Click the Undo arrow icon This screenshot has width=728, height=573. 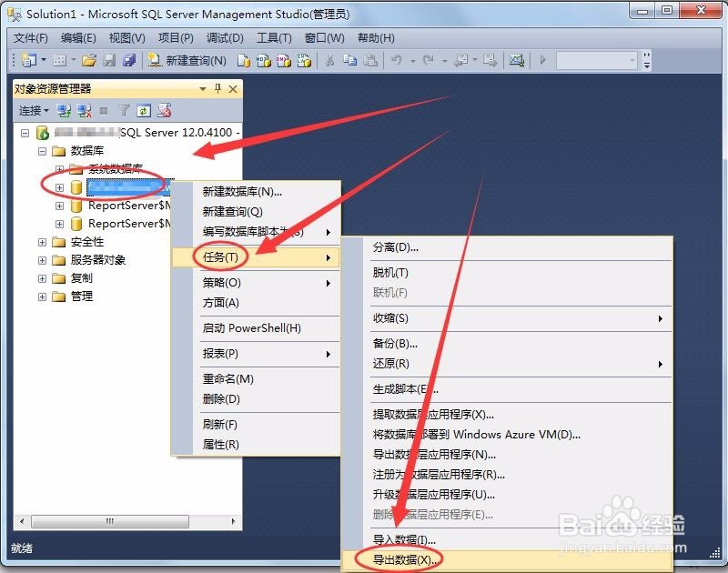point(397,60)
